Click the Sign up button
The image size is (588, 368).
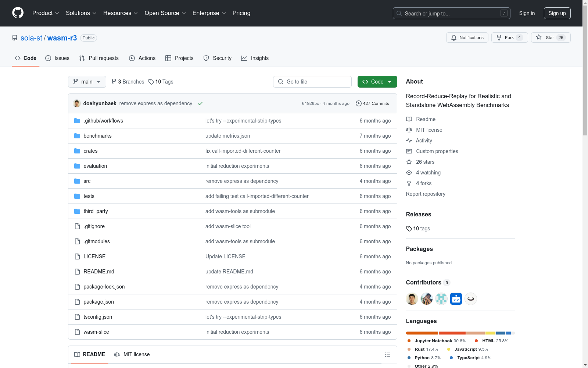557,13
